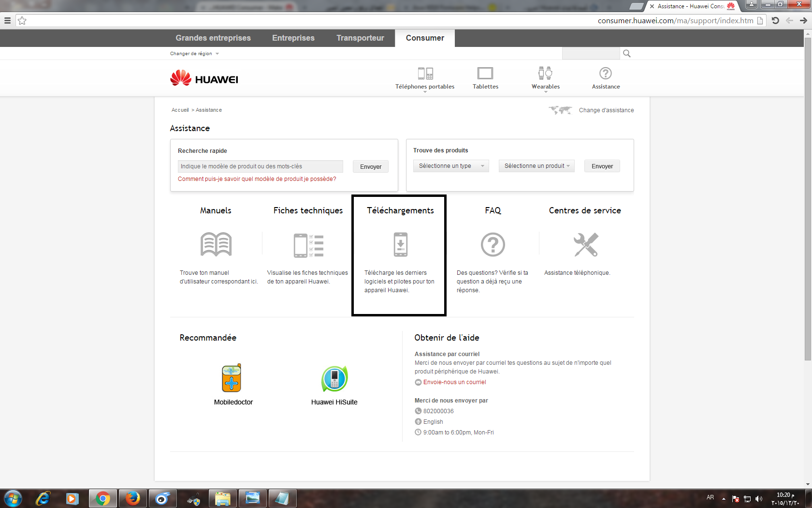Viewport: 812px width, 508px height.
Task: Open Windows Explorer folder in taskbar
Action: [222, 498]
